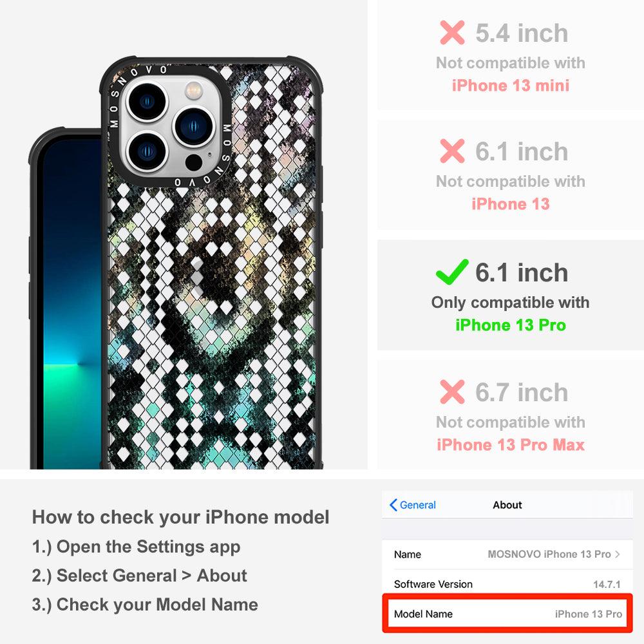Click the top-left camera lens
The height and width of the screenshot is (644, 644).
pyautogui.click(x=147, y=102)
